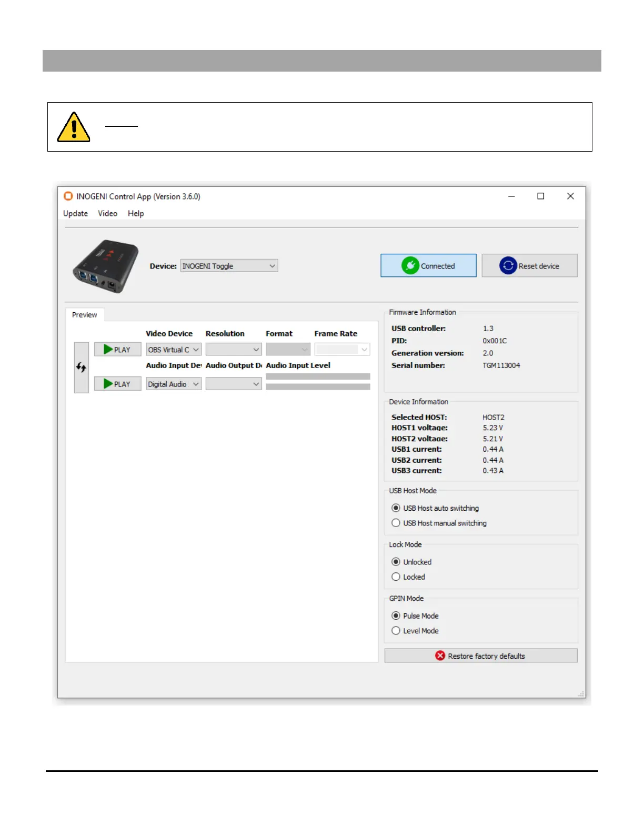
Task: Select the Unlocked lock mode
Action: (x=411, y=562)
